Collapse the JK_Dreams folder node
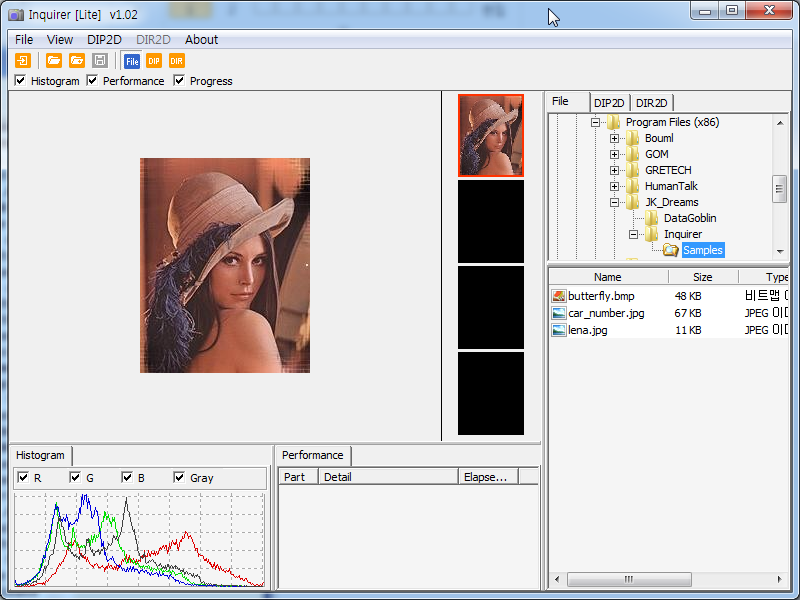 pyautogui.click(x=615, y=202)
